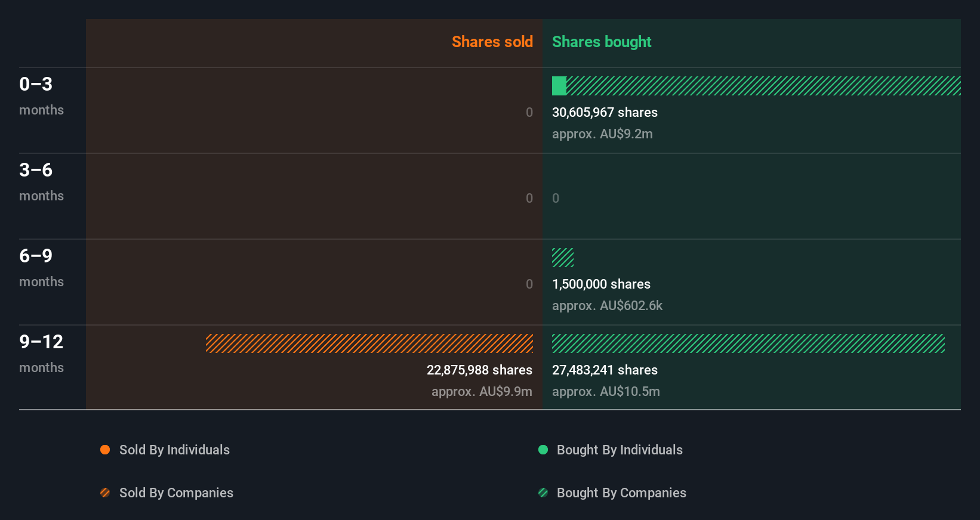Click the 9–12 months row label
The height and width of the screenshot is (520, 980).
[x=41, y=353]
